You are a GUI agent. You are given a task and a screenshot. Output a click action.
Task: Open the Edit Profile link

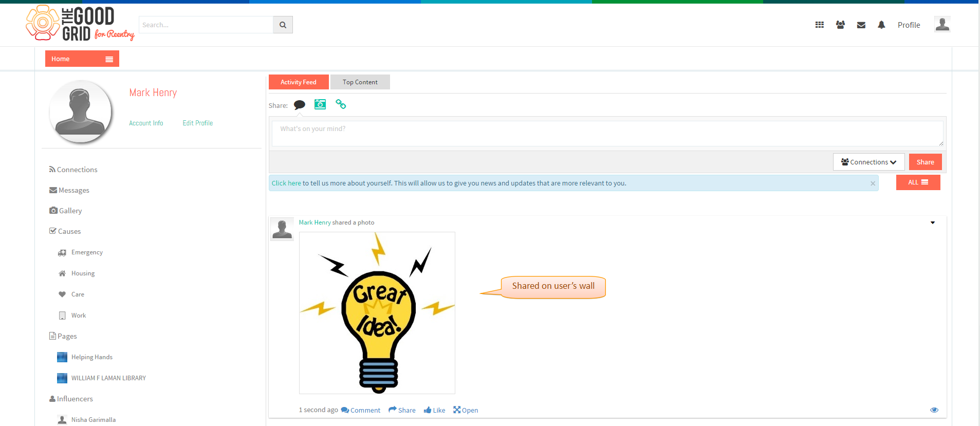(x=198, y=123)
